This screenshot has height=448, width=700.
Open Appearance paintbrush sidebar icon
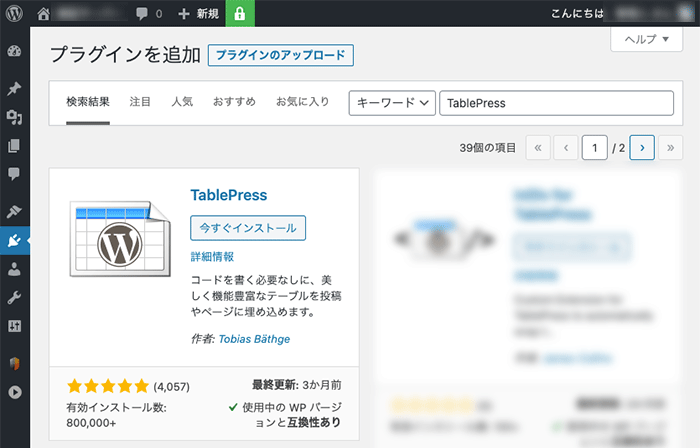14,211
